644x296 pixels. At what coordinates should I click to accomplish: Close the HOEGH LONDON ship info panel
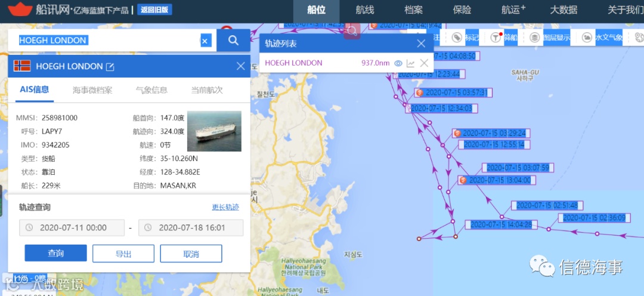click(241, 66)
